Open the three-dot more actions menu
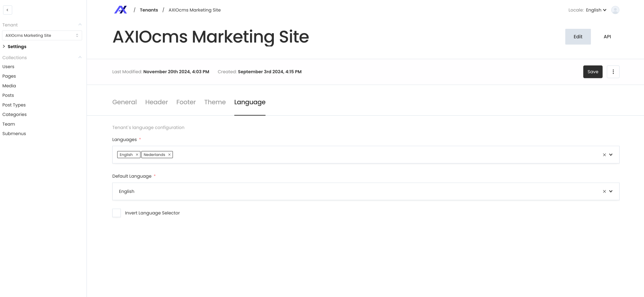Image resolution: width=644 pixels, height=297 pixels. [613, 72]
